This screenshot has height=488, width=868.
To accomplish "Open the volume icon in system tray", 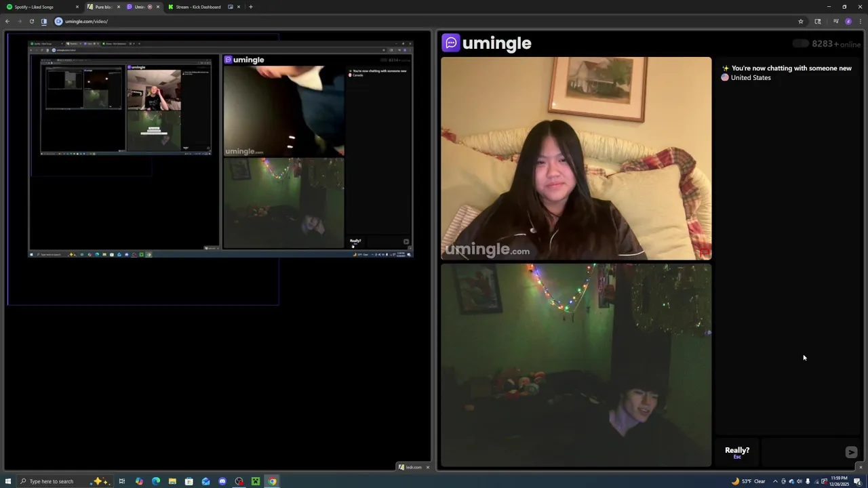I will (800, 481).
